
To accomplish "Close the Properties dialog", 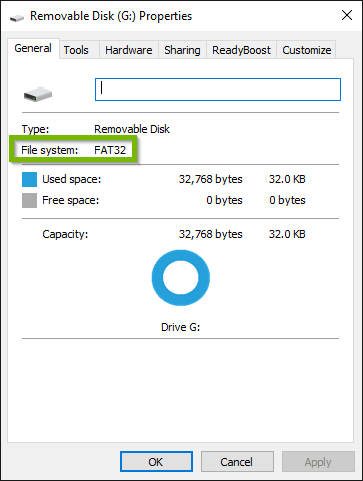I will (347, 15).
